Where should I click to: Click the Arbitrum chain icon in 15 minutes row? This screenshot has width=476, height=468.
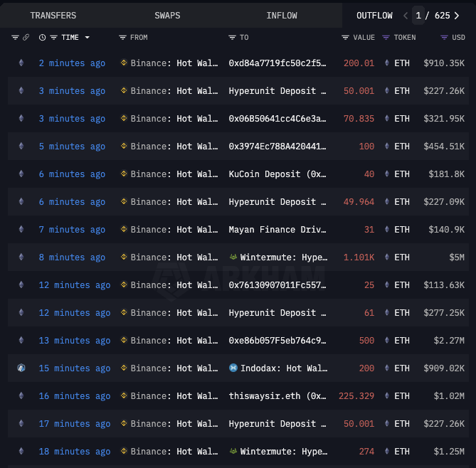pos(21,368)
